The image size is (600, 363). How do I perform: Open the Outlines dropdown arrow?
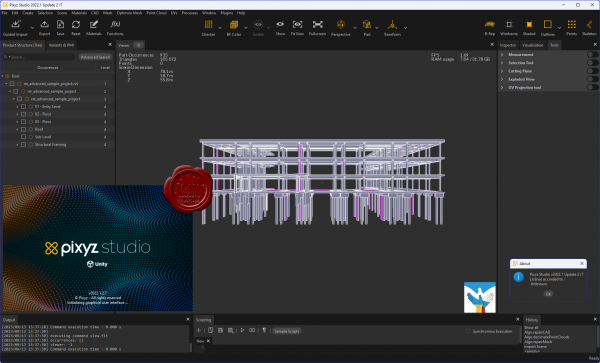pyautogui.click(x=559, y=28)
